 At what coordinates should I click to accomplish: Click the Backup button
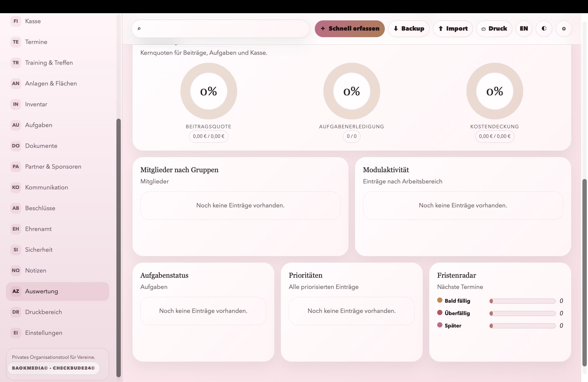(409, 29)
